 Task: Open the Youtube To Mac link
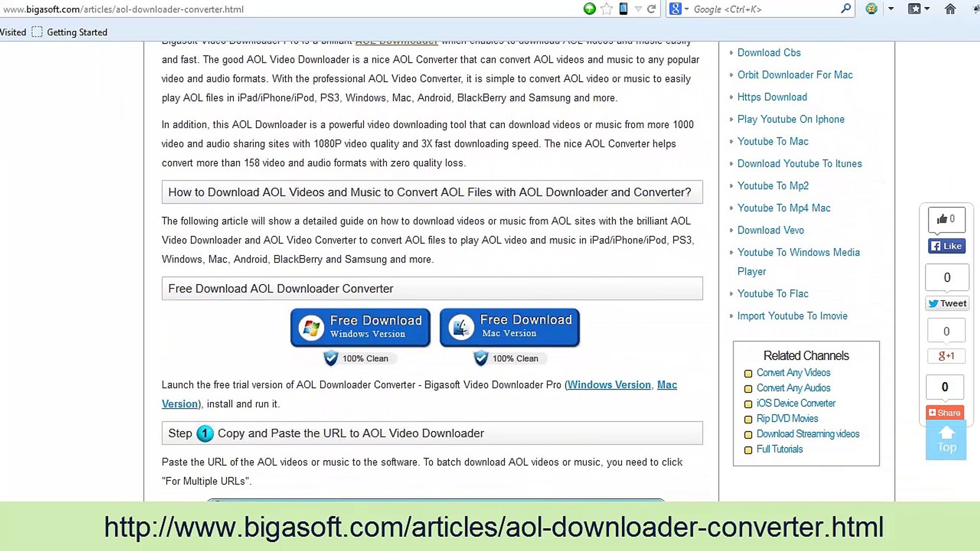[773, 141]
